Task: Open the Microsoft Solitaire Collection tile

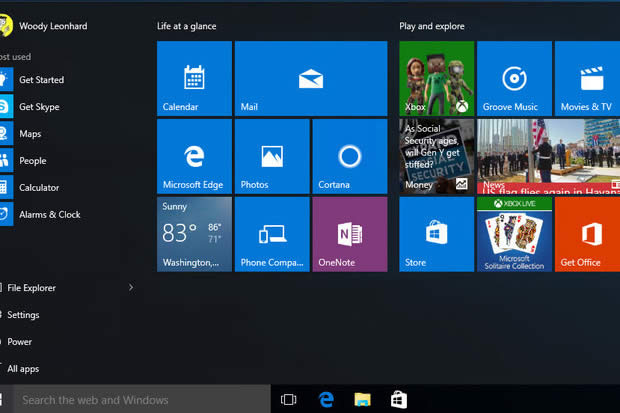Action: point(514,234)
